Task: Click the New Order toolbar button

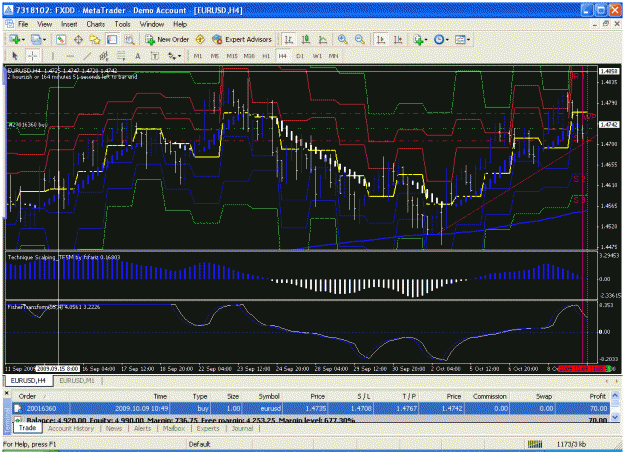Action: (167, 39)
